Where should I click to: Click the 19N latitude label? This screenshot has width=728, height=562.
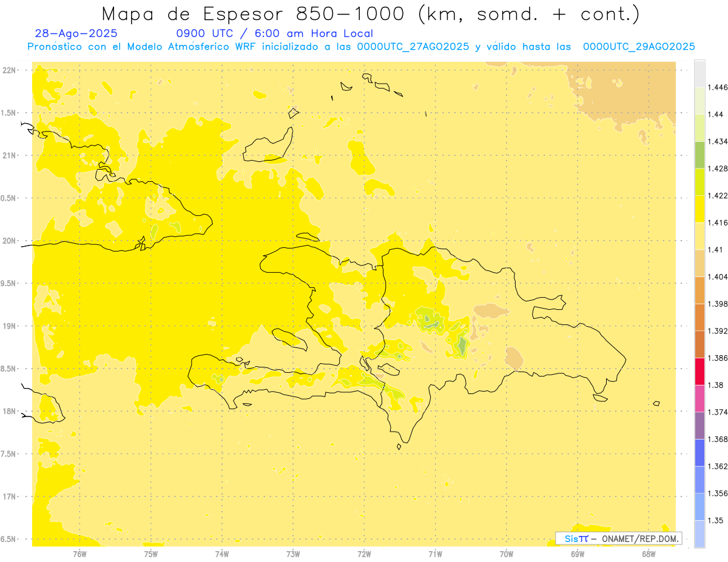click(10, 326)
